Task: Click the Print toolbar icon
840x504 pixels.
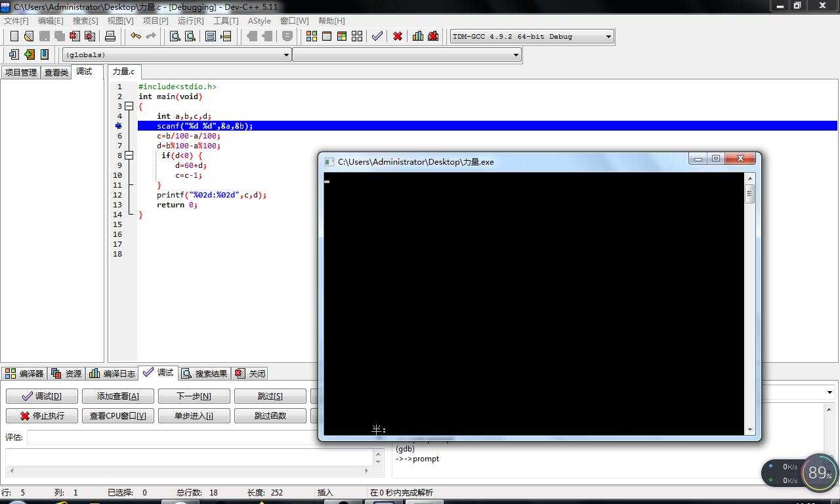Action: click(x=110, y=36)
